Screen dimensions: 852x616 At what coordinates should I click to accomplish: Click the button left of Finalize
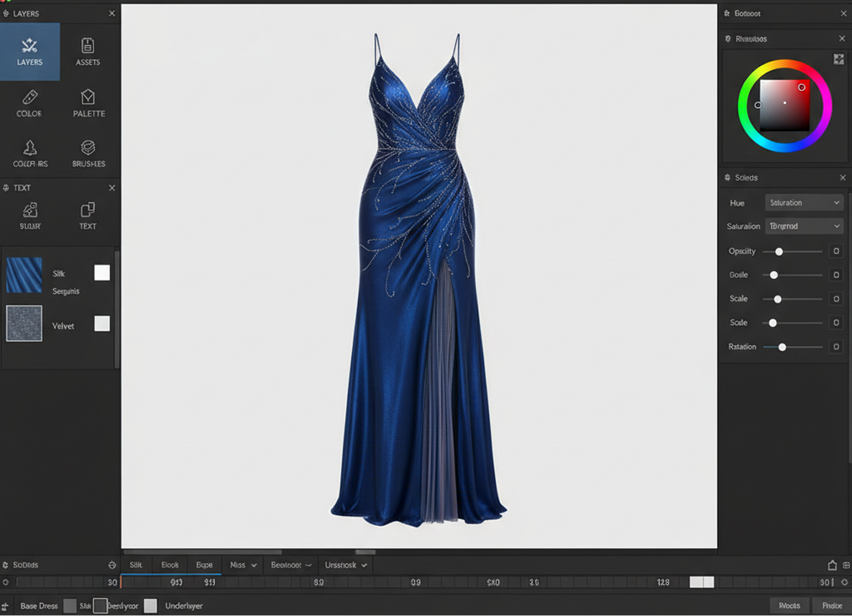coord(789,606)
